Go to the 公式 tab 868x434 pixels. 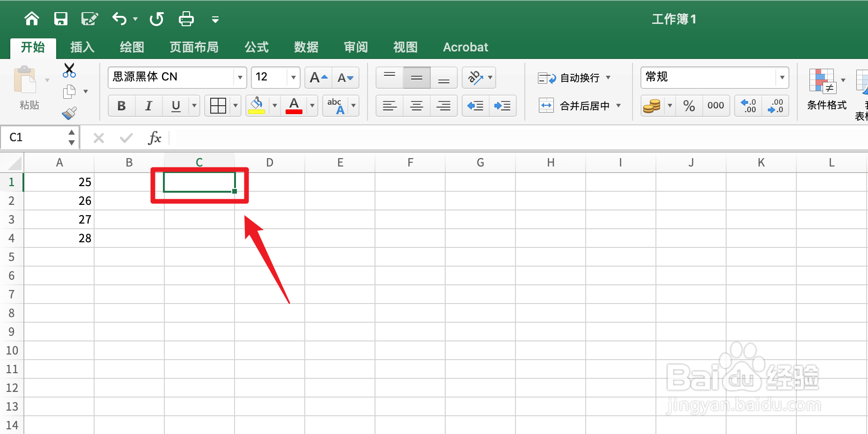[x=257, y=47]
